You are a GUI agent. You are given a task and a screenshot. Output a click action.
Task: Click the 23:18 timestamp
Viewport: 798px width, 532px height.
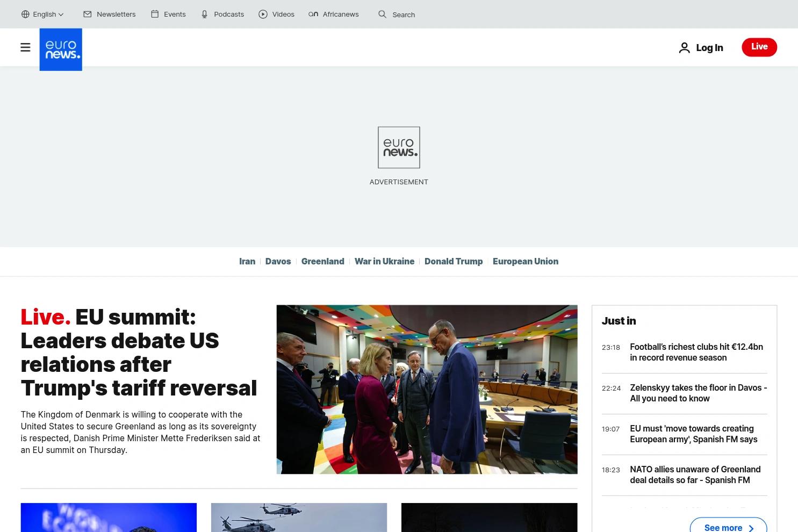(611, 347)
